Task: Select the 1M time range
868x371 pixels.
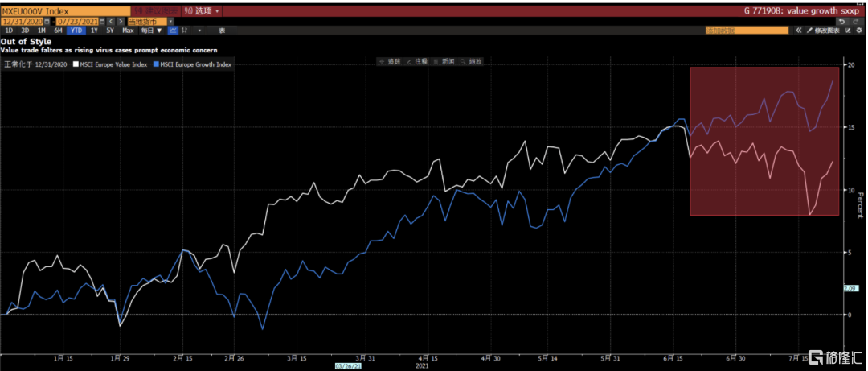Action: tap(42, 31)
